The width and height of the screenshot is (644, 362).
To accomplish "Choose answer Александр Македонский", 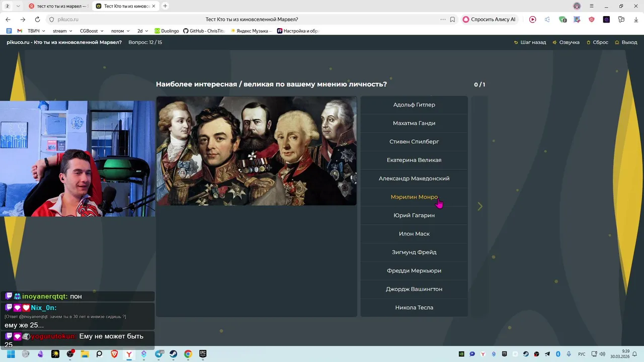I will pos(414,178).
